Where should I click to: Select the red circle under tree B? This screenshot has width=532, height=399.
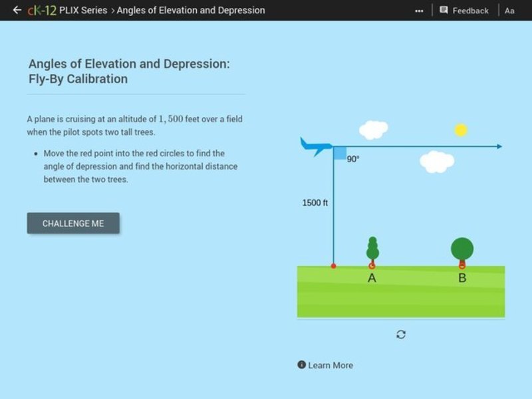click(462, 265)
